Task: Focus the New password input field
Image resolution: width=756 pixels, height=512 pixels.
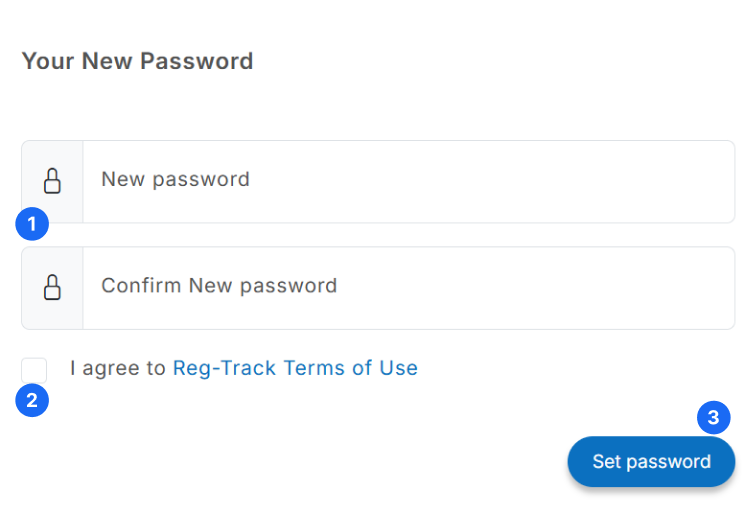Action: [x=409, y=182]
